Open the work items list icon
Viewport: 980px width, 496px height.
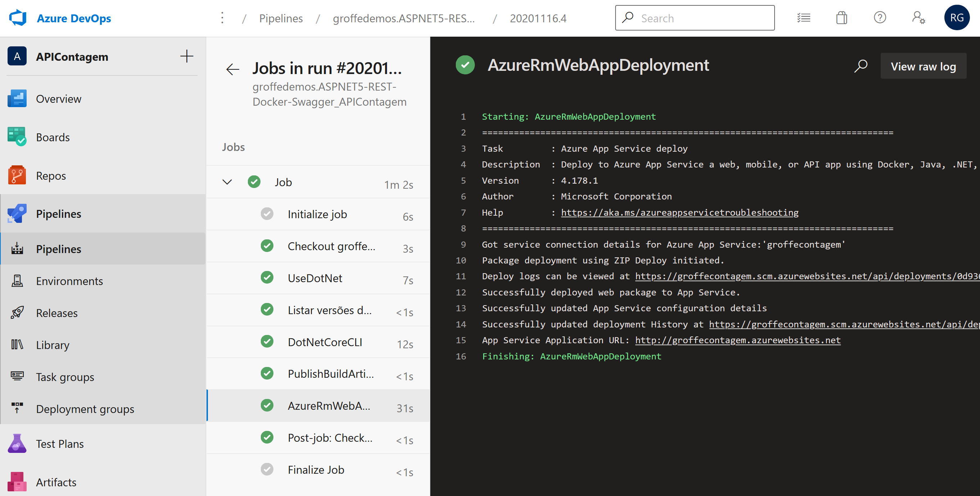[803, 18]
